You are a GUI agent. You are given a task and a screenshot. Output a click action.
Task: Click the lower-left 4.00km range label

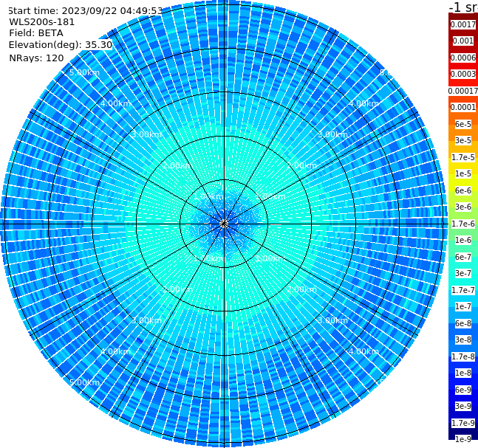(x=115, y=351)
